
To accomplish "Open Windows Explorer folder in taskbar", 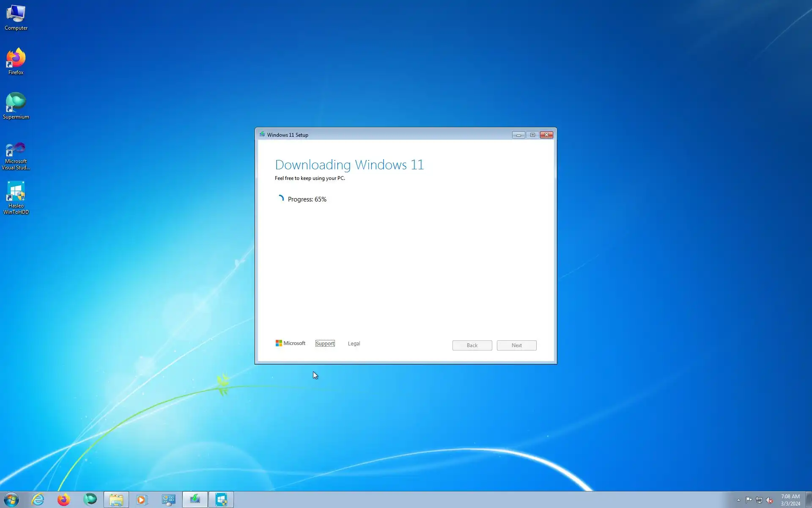I will [116, 500].
